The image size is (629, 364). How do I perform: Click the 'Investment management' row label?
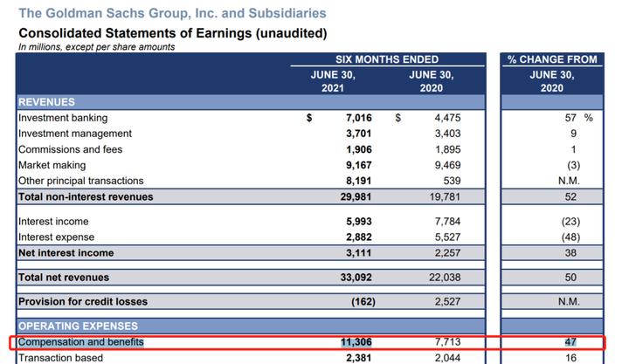tap(75, 134)
